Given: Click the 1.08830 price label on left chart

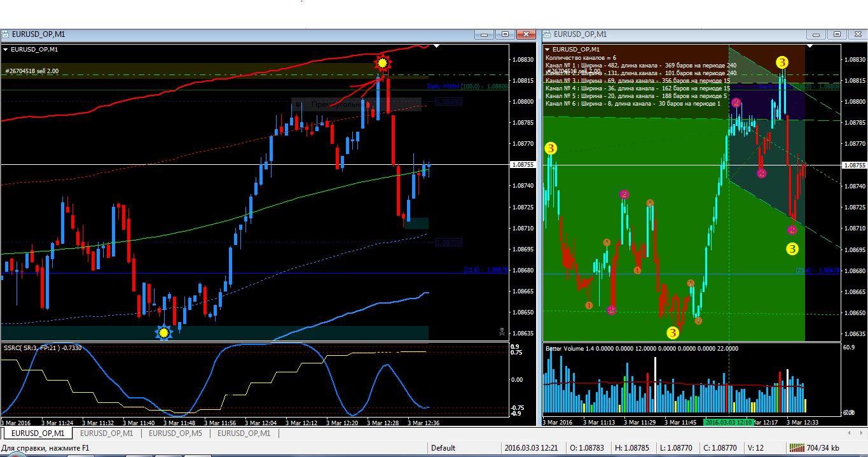Looking at the screenshot, I should click(x=523, y=59).
